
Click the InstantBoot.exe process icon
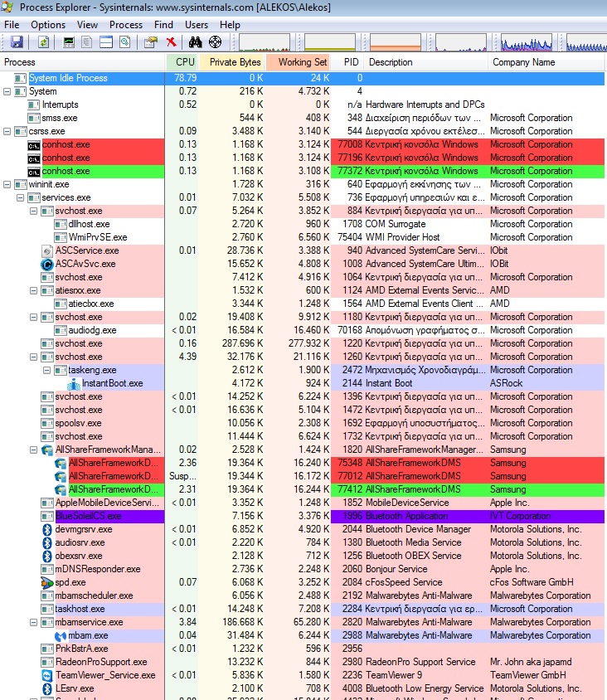coord(74,383)
